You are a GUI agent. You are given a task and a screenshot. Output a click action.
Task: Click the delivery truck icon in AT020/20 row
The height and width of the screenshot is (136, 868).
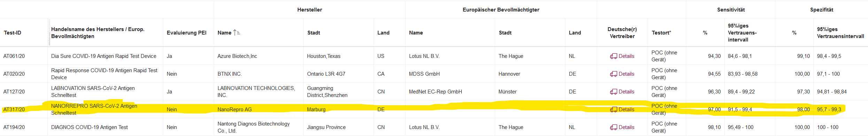tap(613, 74)
